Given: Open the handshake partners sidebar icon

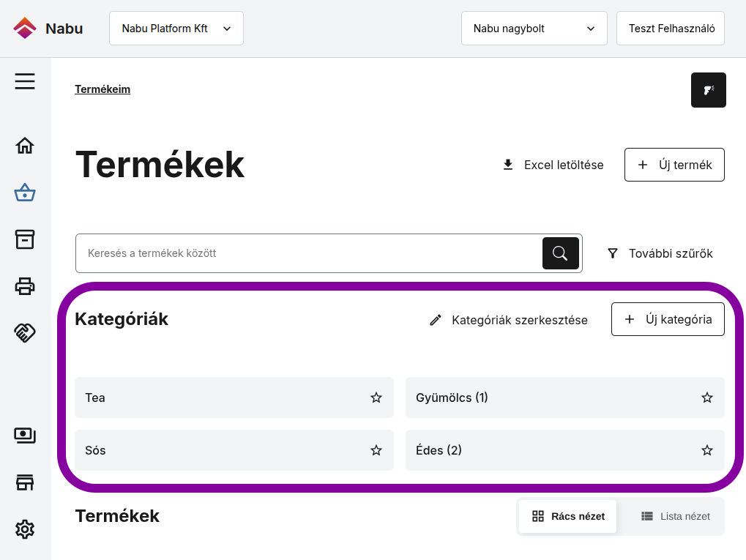Looking at the screenshot, I should (25, 332).
